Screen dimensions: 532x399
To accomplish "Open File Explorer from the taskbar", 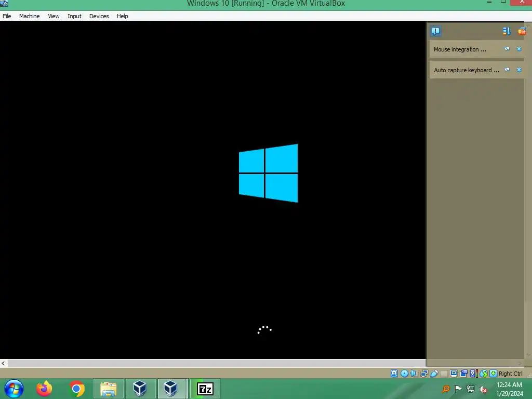I will [109, 389].
